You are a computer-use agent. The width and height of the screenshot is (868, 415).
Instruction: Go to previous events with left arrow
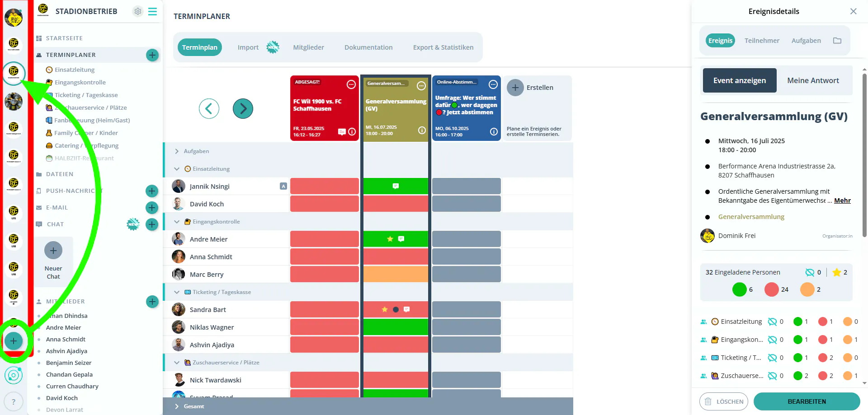[209, 108]
